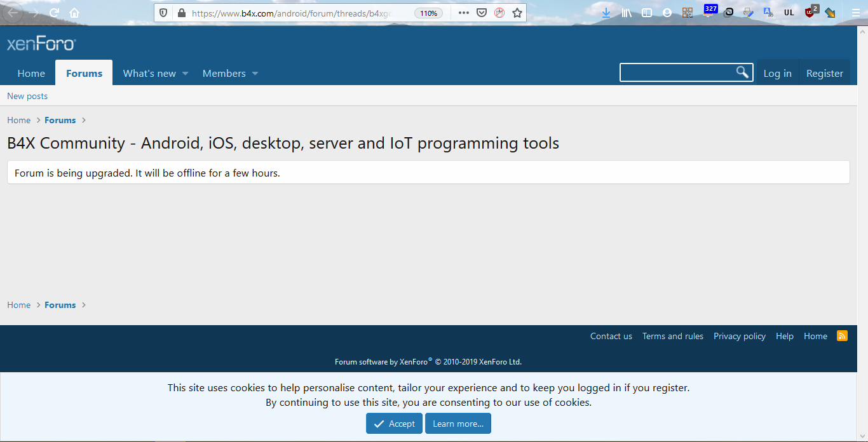The height and width of the screenshot is (442, 868).
Task: Click 'Forum software by XenForo' copyright link
Action: pos(428,361)
